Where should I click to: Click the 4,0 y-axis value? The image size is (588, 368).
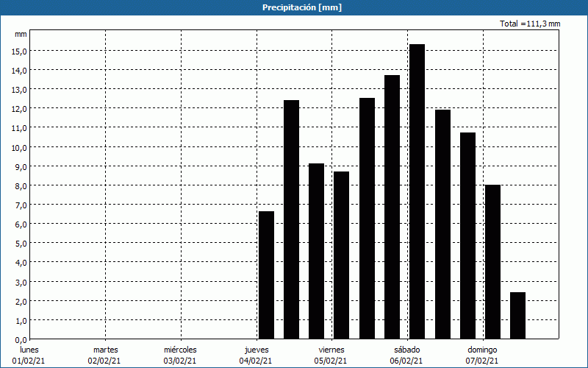pos(21,263)
